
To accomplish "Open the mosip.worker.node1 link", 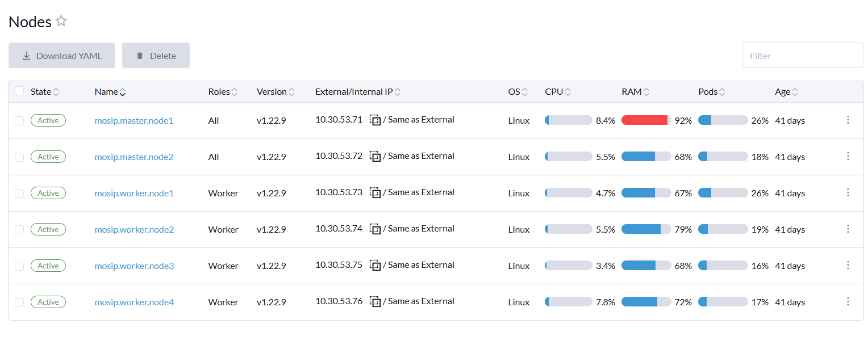I will [134, 193].
